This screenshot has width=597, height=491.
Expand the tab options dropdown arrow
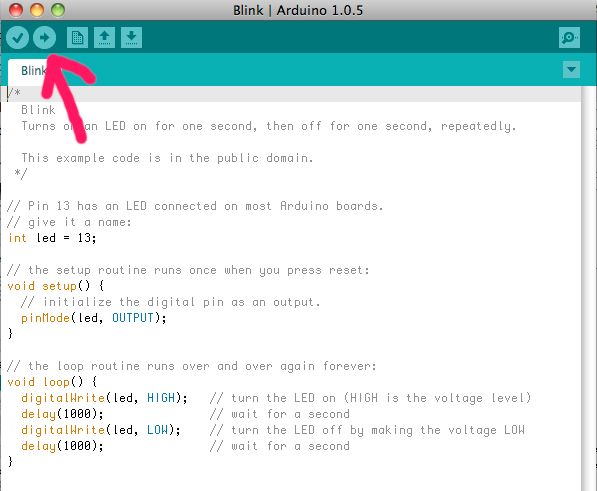point(571,70)
